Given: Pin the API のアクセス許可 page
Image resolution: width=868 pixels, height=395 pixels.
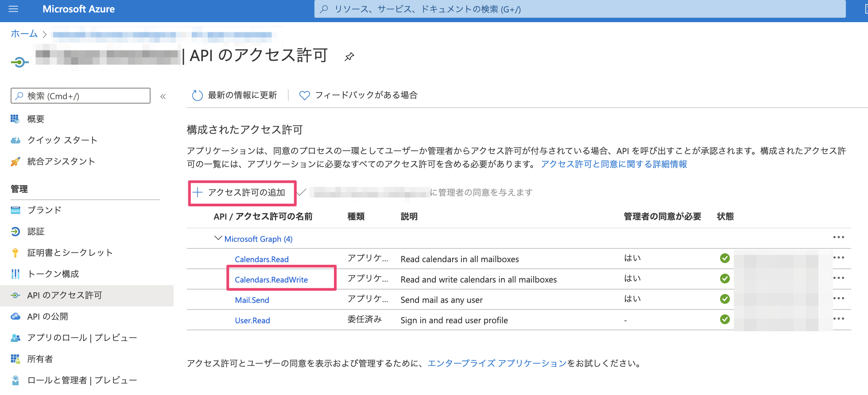Looking at the screenshot, I should pos(349,57).
